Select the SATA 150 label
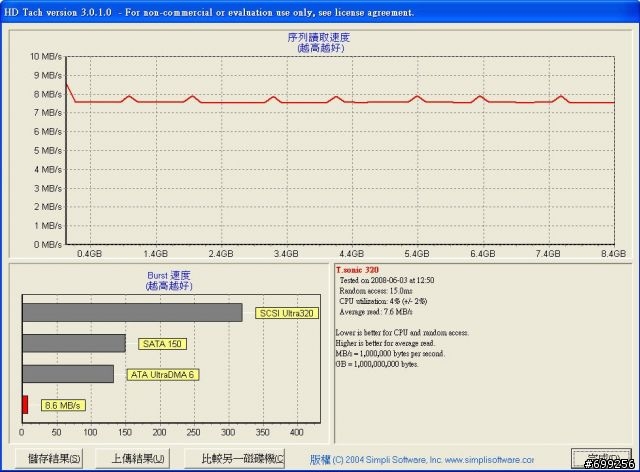The image size is (640, 472). click(x=162, y=344)
